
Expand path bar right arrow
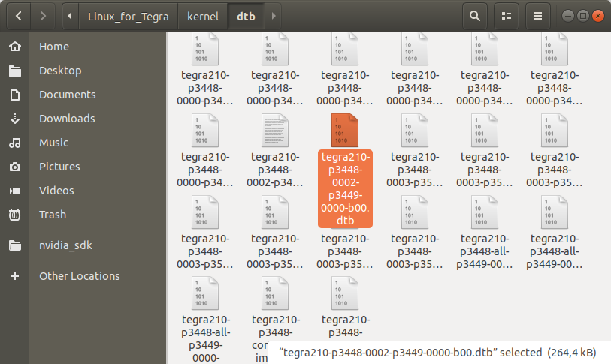click(x=274, y=15)
